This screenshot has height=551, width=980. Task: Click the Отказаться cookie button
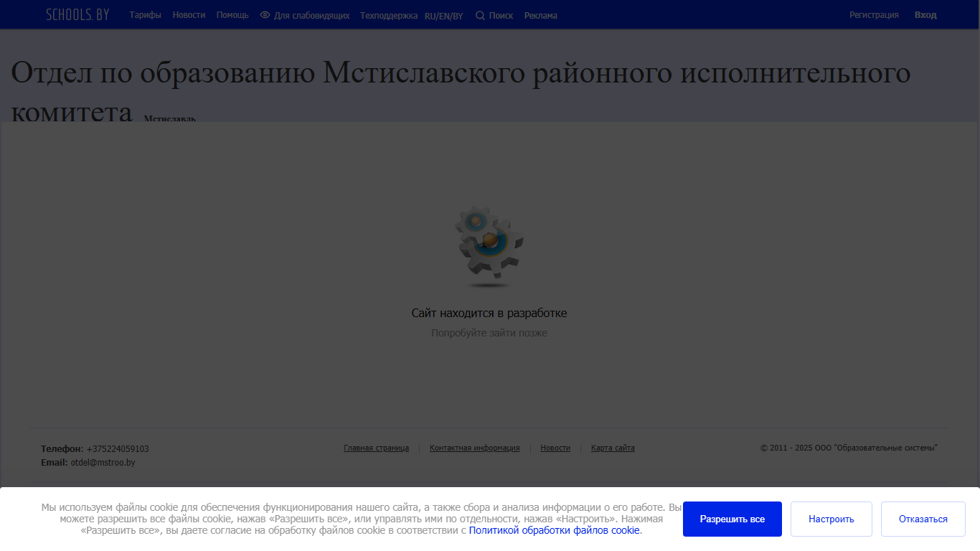923,519
